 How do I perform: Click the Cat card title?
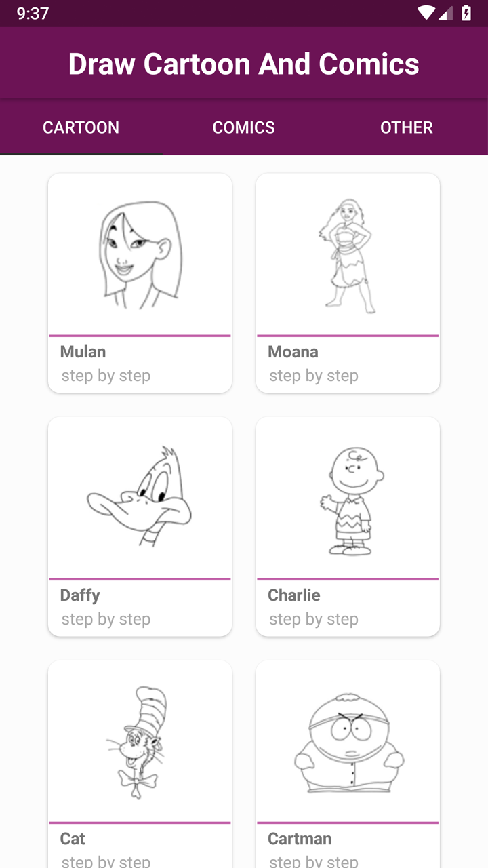[x=73, y=838]
